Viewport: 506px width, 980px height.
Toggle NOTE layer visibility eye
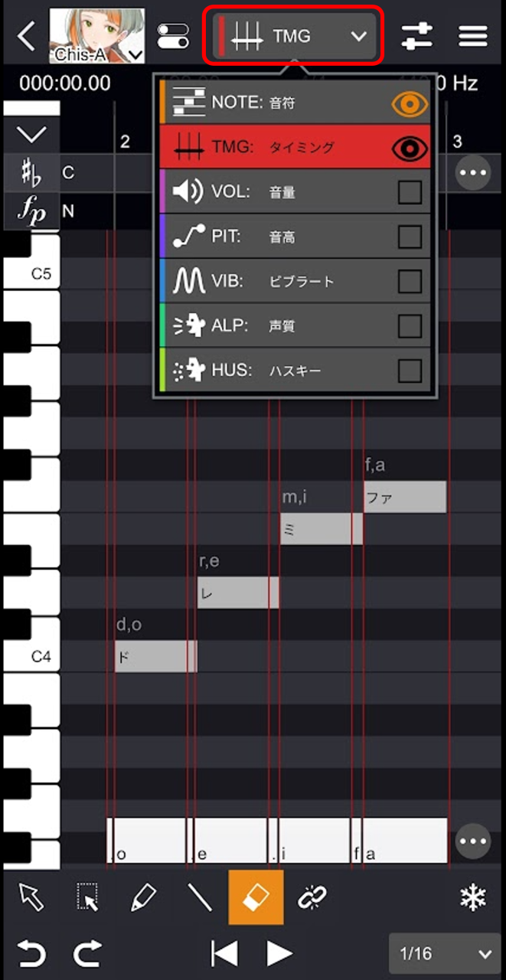[x=410, y=103]
